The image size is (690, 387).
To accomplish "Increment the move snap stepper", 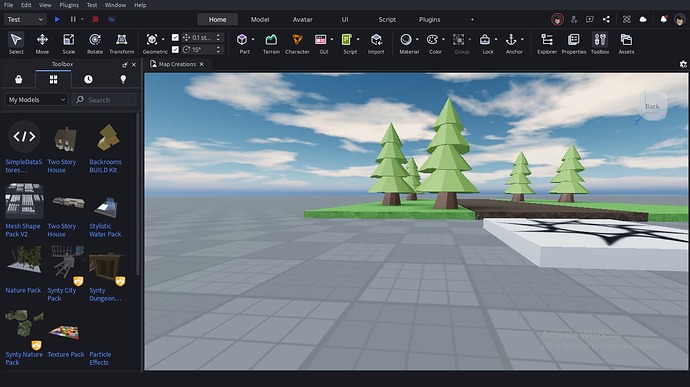I will click(218, 36).
